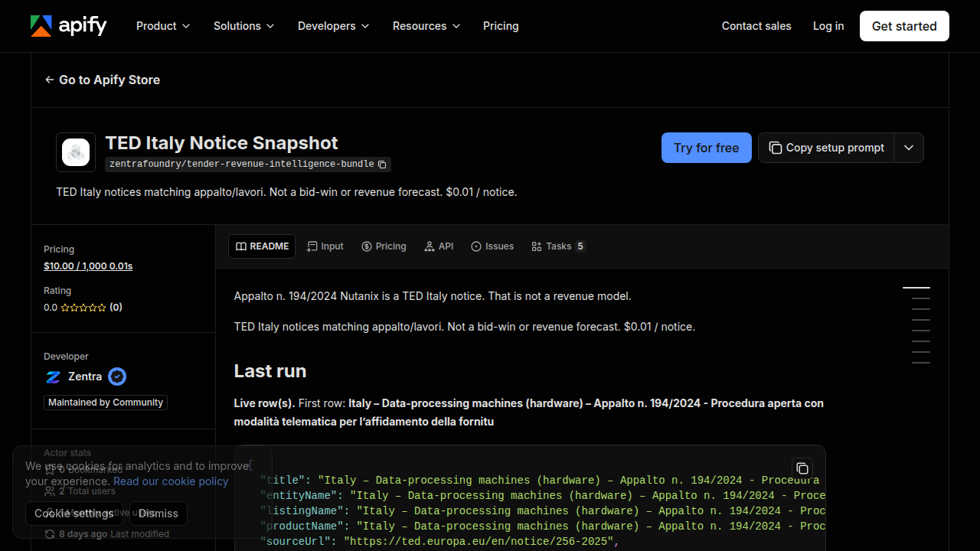This screenshot has height=551, width=980.
Task: Go to the Pricing page in navbar
Action: [x=501, y=26]
